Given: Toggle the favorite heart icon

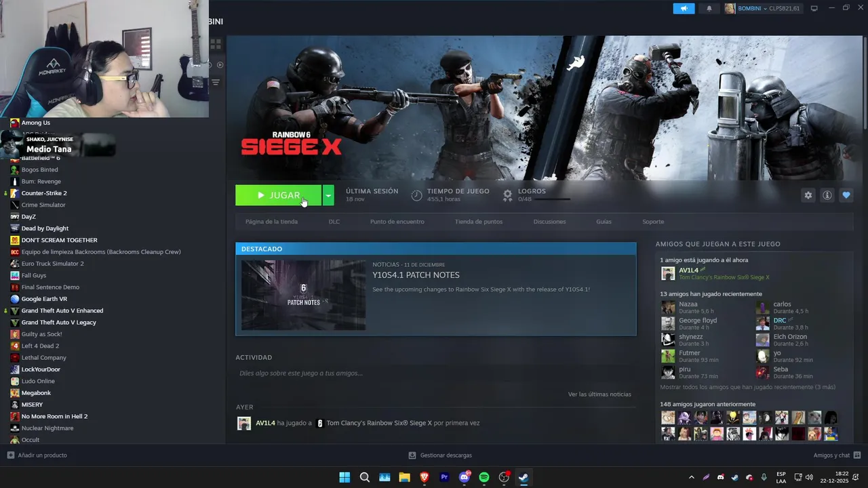Looking at the screenshot, I should [846, 195].
